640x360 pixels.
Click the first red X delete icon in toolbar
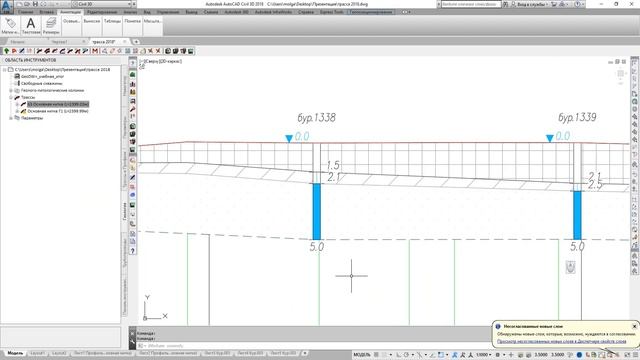(x=150, y=51)
